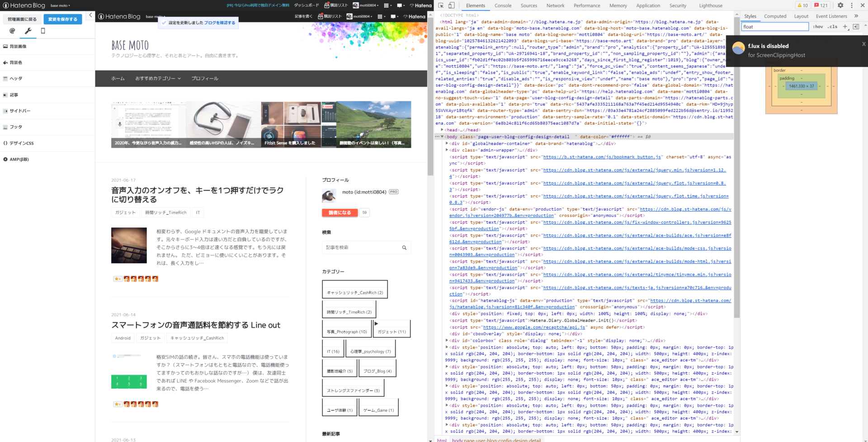Open DevTools settings gear
The height and width of the screenshot is (442, 868).
(x=840, y=5)
